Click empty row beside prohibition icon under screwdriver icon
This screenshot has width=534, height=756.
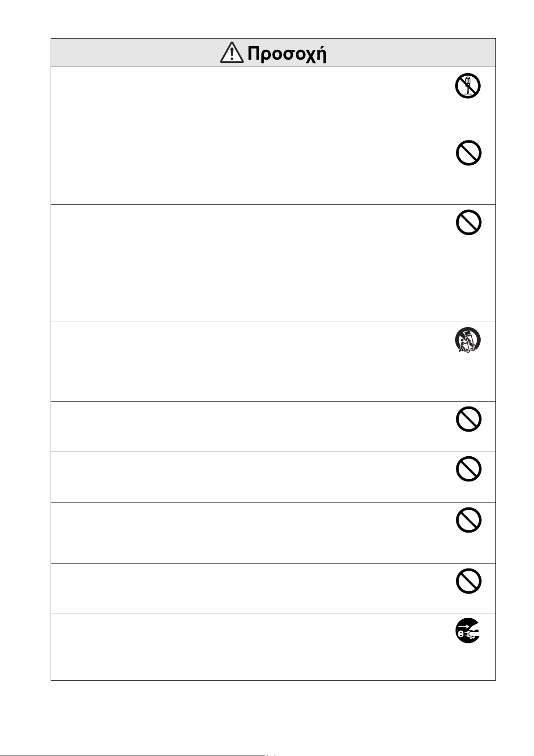tap(247, 169)
